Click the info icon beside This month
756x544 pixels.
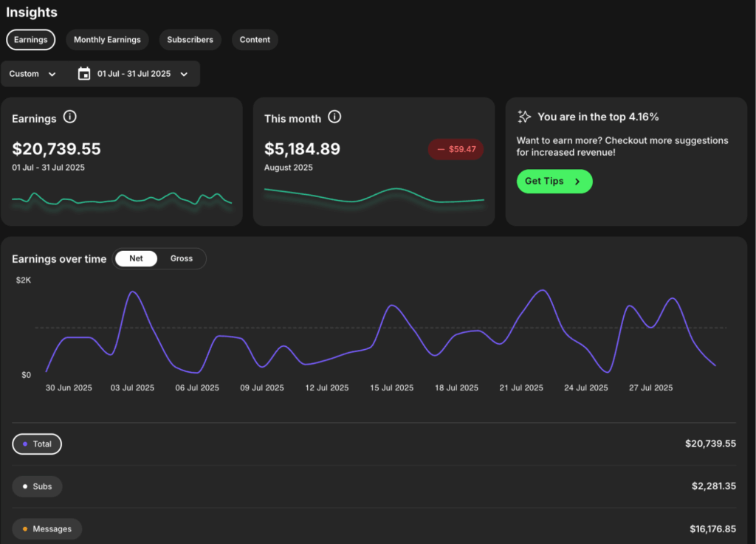click(334, 117)
